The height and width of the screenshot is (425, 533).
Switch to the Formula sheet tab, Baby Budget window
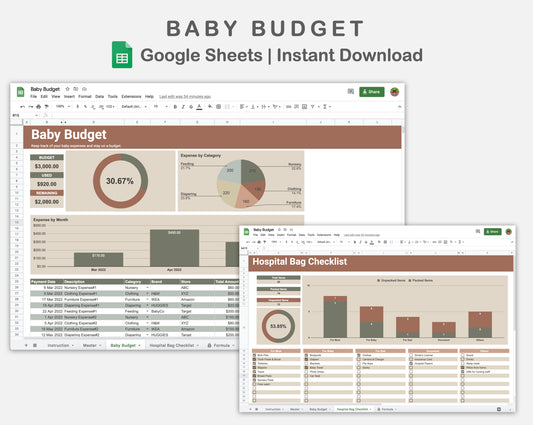[x=221, y=345]
